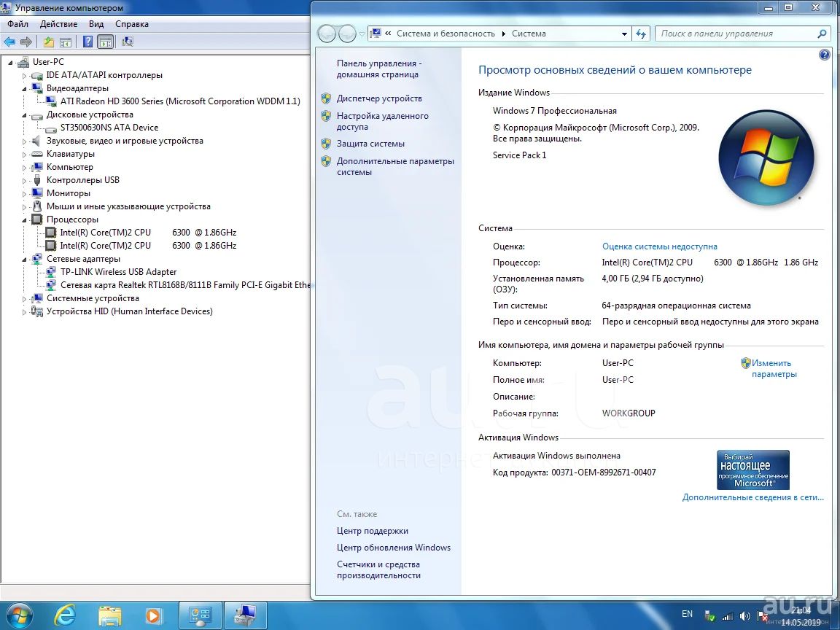
Task: Click the search field in Control Panel
Action: pyautogui.click(x=742, y=34)
